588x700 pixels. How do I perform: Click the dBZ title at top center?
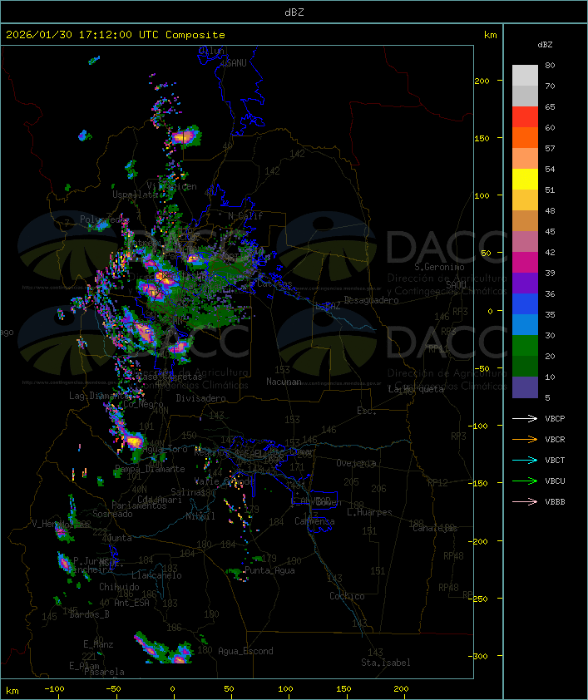pyautogui.click(x=294, y=12)
